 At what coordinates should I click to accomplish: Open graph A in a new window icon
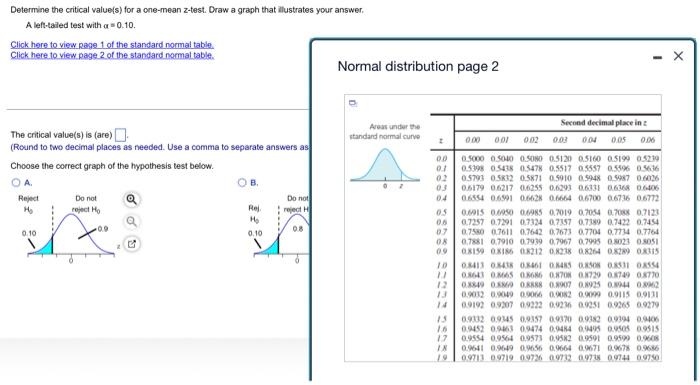131,244
